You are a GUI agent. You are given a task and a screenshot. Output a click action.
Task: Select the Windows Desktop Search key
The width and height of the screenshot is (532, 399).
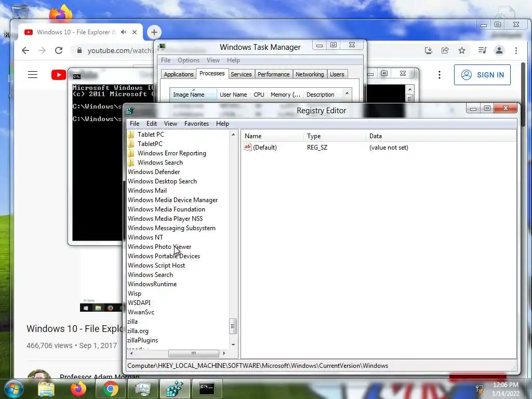click(x=162, y=181)
